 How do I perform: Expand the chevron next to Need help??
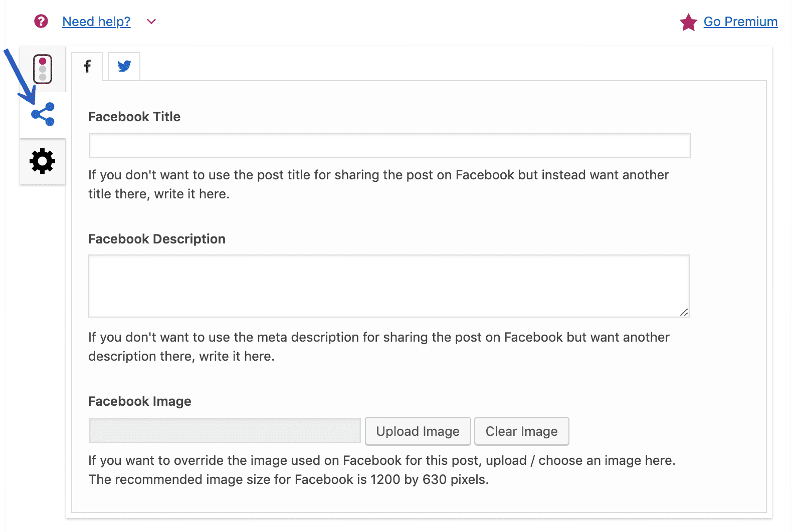pos(151,22)
